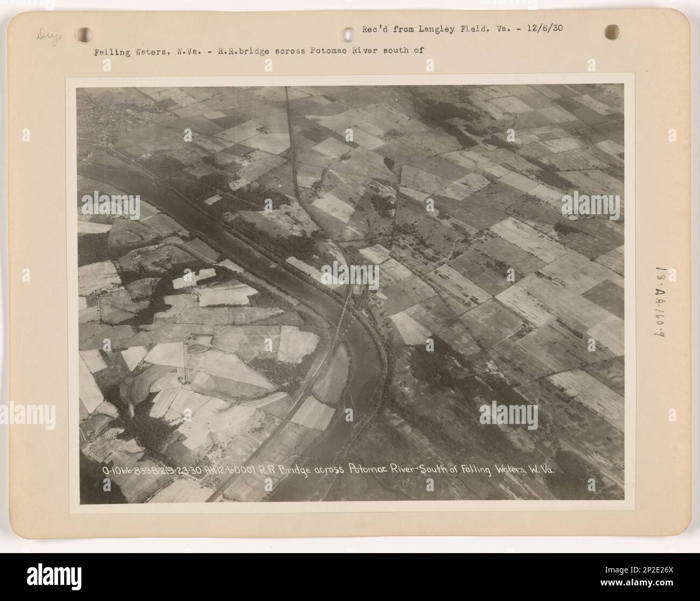
Task: Click the aerial photograph of the Potomac River
Action: pos(350,295)
